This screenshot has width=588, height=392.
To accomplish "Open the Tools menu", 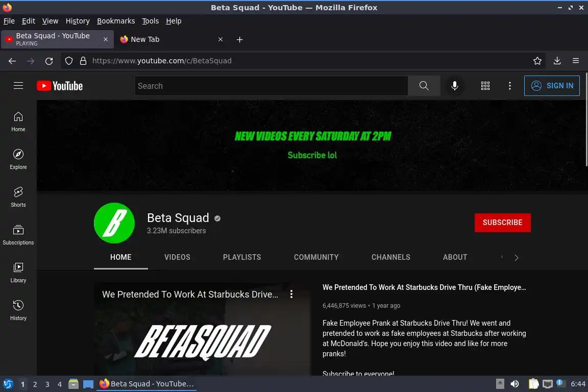I will click(x=151, y=21).
